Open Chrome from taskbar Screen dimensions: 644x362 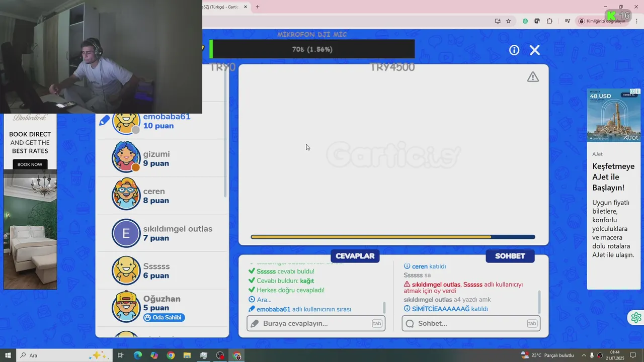pyautogui.click(x=171, y=355)
